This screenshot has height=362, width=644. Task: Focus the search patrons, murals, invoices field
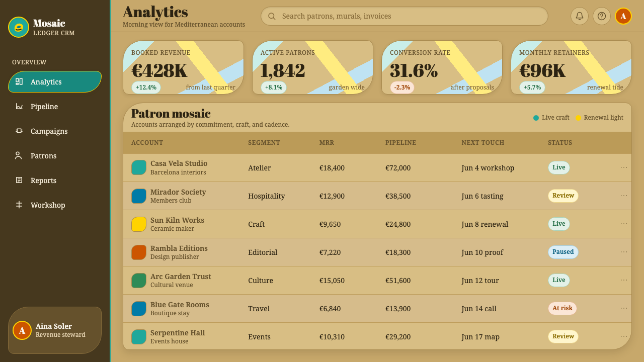click(x=404, y=16)
